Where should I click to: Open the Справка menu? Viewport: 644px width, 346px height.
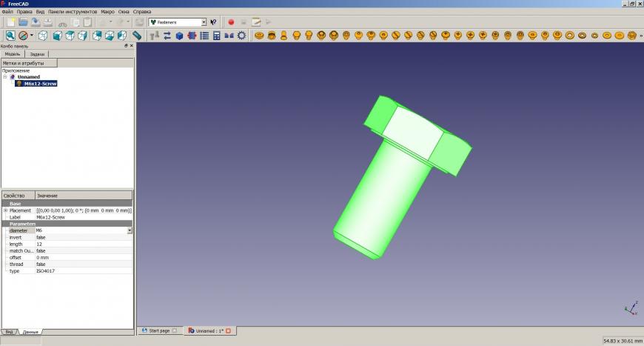pyautogui.click(x=142, y=12)
